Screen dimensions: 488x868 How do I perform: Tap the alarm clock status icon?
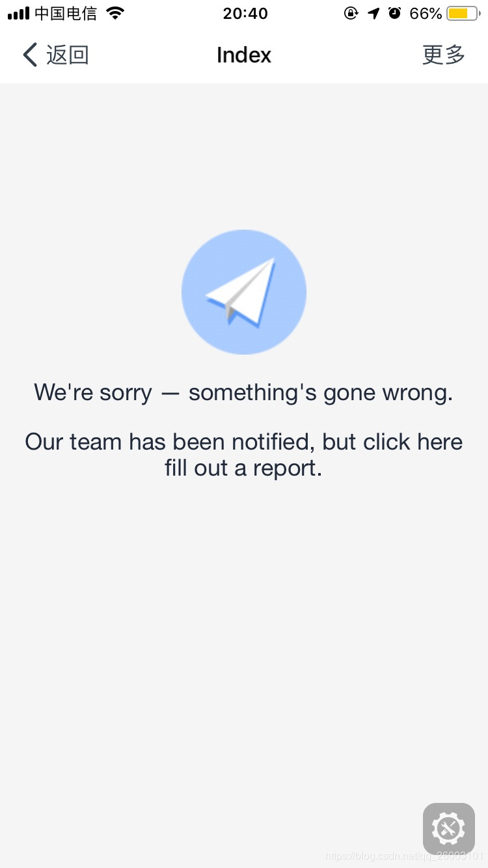coord(394,13)
